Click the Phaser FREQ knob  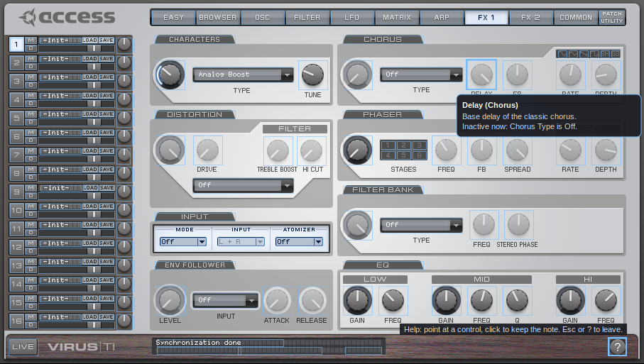coord(446,150)
